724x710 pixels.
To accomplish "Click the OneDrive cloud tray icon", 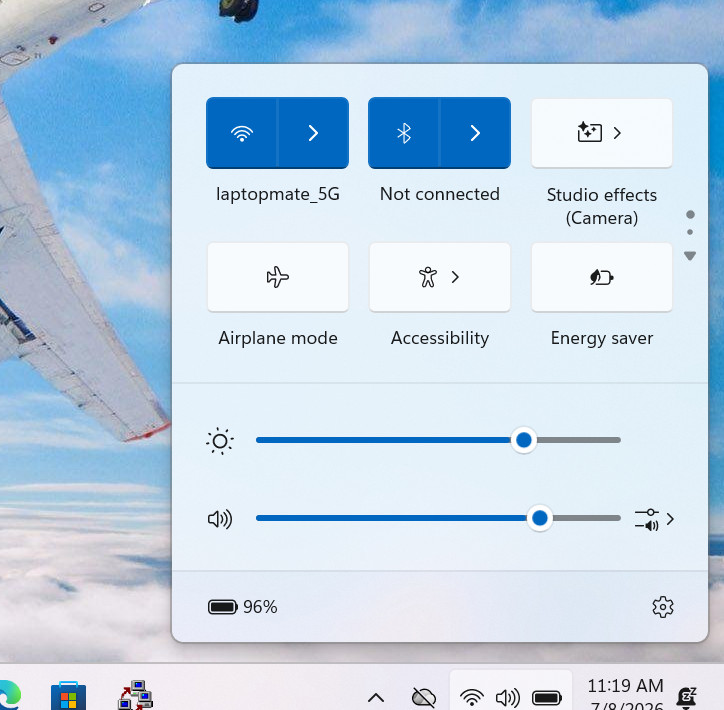I will point(423,697).
